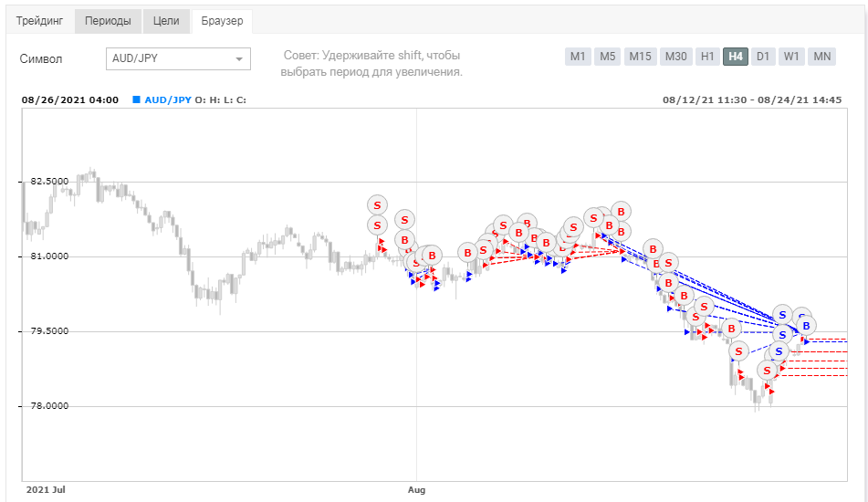Screen dimensions: 868x502
Task: Click the topmost blue S marker at chart right
Action: 782,315
